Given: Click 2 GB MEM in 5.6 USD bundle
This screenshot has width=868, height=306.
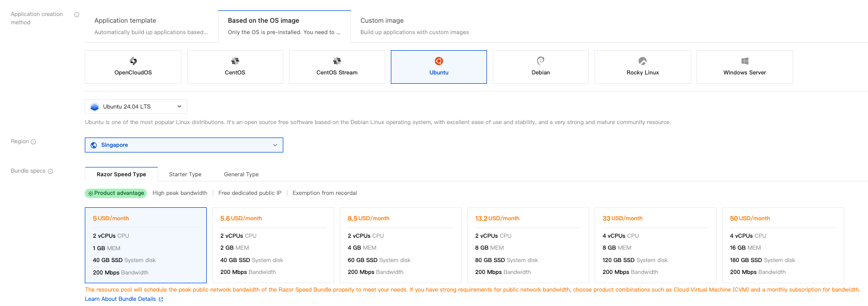Looking at the screenshot, I should click(x=235, y=248).
